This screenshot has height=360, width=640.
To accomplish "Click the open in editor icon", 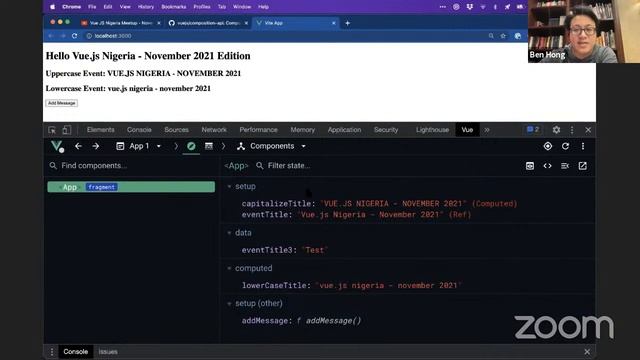I will (x=582, y=166).
